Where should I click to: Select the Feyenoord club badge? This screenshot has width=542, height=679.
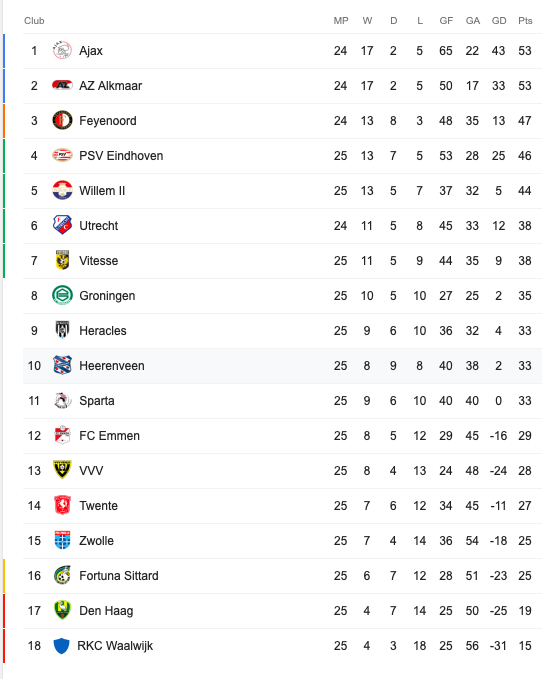pyautogui.click(x=62, y=120)
